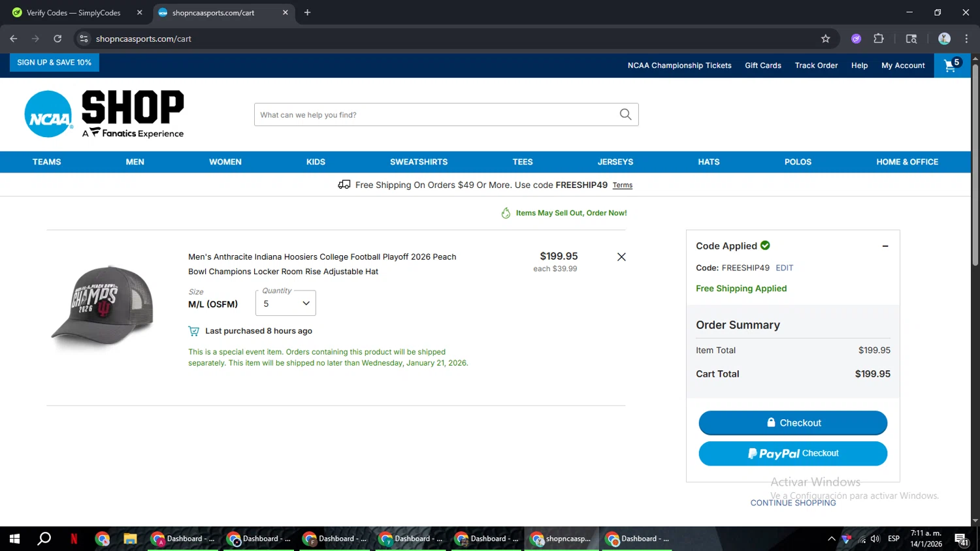Screen dimensions: 980x551
Task: Open the WOMEN menu
Action: coord(225,162)
